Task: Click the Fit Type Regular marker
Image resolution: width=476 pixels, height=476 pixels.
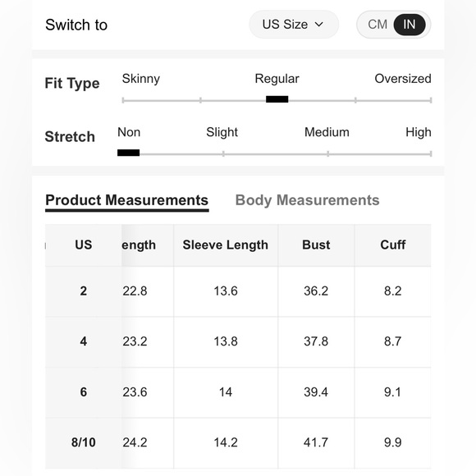Action: pos(277,99)
